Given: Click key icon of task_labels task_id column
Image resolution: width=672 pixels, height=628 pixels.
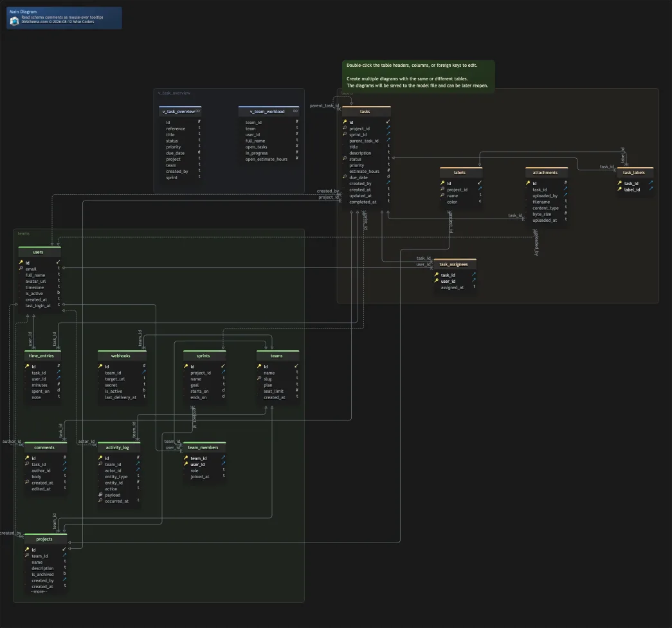Looking at the screenshot, I should tap(620, 183).
